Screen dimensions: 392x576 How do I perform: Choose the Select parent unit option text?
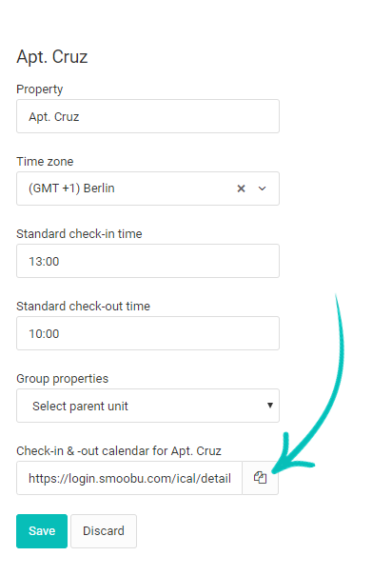(80, 406)
